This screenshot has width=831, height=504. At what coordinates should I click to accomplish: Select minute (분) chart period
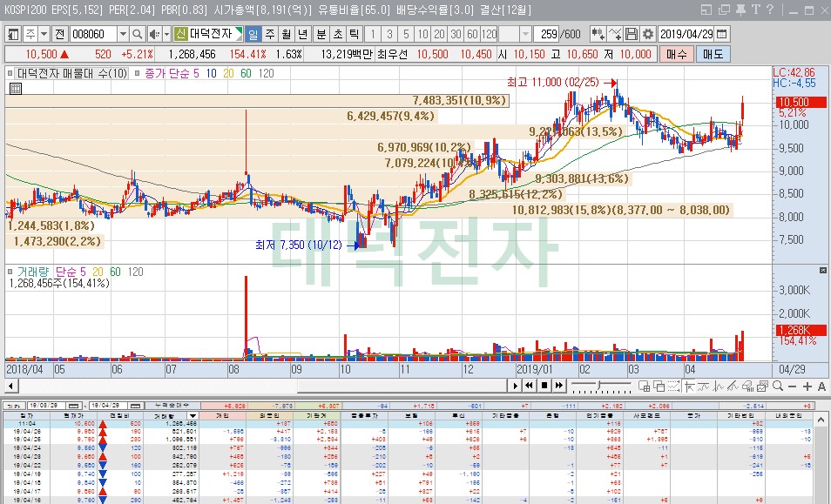(x=321, y=35)
